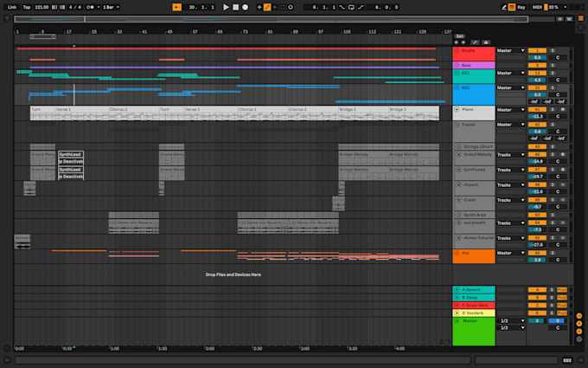
Task: Toggle the topmost orange mixer section circle button
Action: tap(579, 316)
